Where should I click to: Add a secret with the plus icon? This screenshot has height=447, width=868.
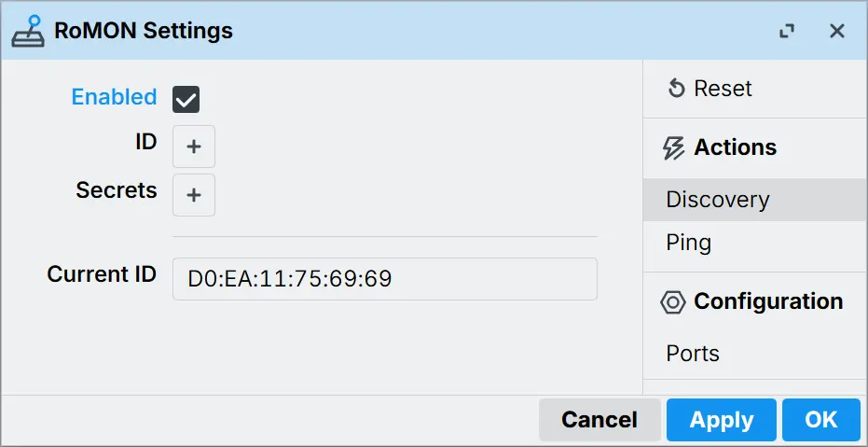pyautogui.click(x=194, y=195)
